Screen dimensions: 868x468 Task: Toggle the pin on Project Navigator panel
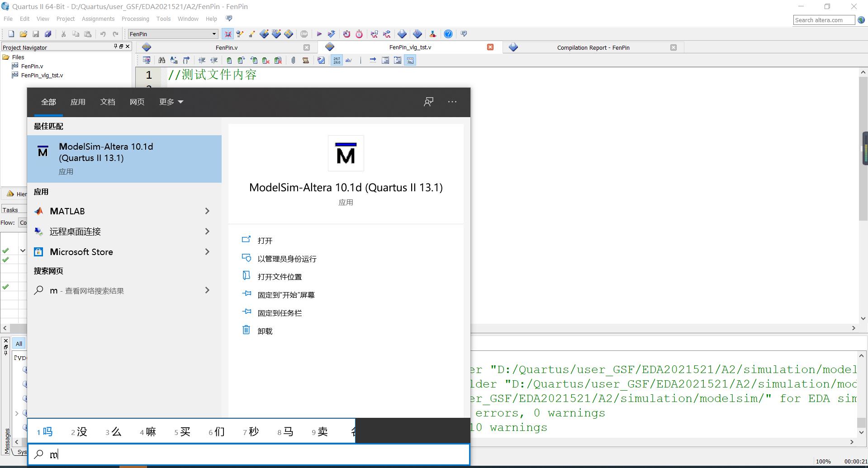pos(115,47)
